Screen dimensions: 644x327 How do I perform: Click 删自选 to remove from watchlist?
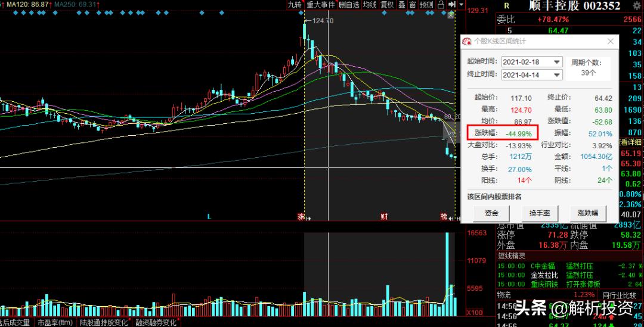(349, 5)
